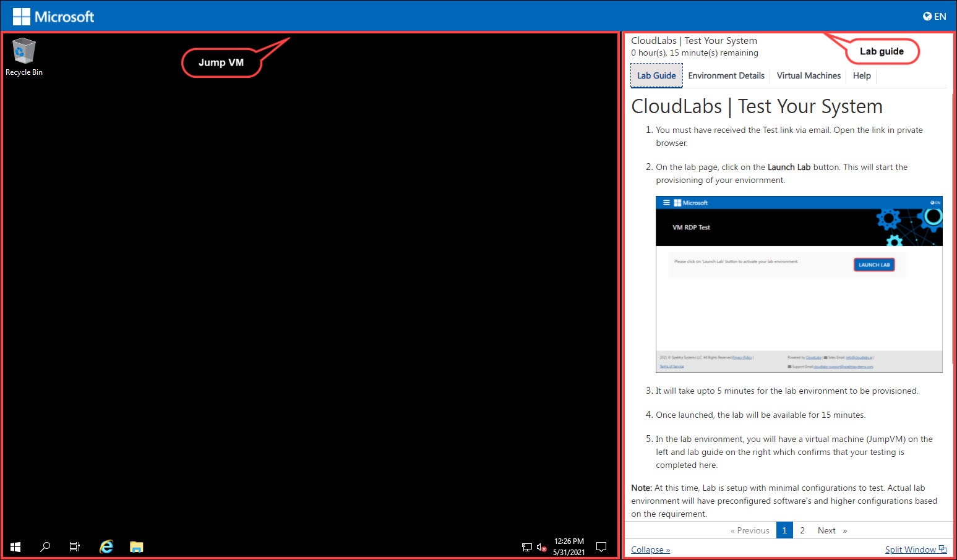Viewport: 957px width, 560px height.
Task: Launch Internet Explorer from the taskbar
Action: [106, 547]
